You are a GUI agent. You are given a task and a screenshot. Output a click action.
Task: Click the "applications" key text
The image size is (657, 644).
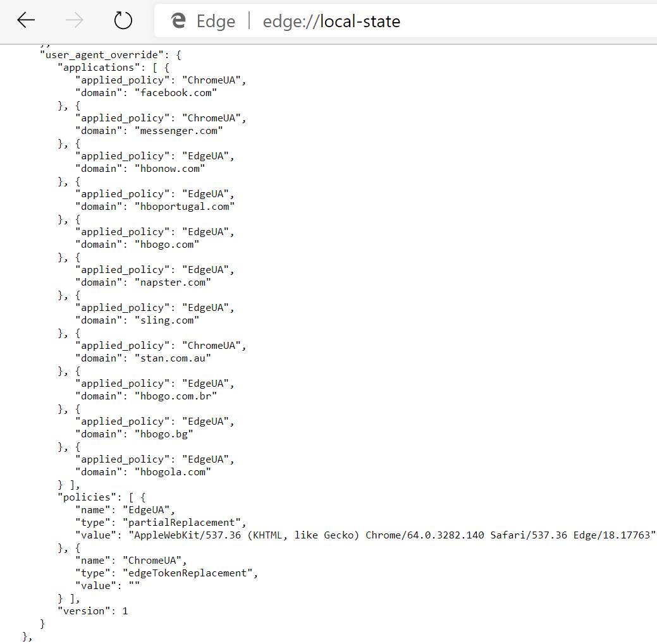point(99,68)
